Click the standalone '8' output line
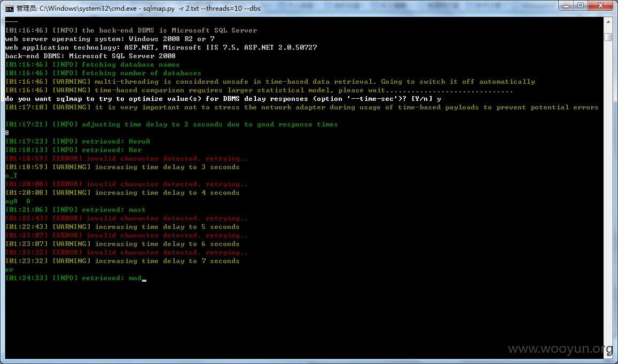Image resolution: width=618 pixels, height=364 pixels. pos(7,133)
